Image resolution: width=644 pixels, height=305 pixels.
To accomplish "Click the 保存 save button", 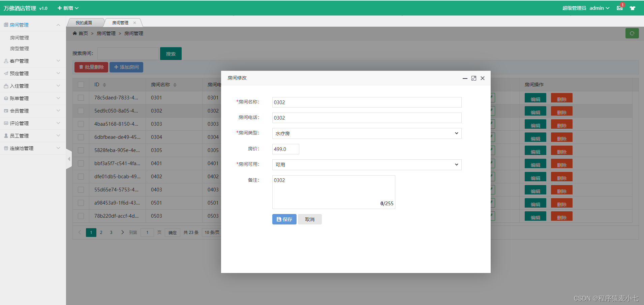I will (x=284, y=219).
